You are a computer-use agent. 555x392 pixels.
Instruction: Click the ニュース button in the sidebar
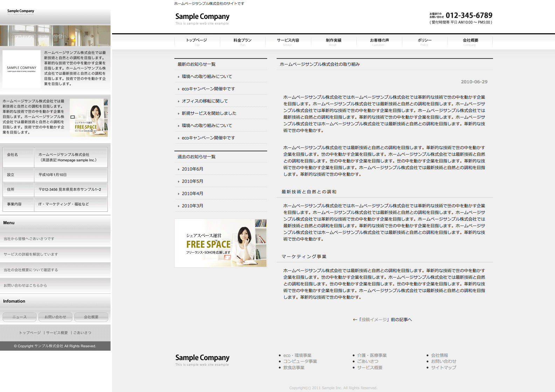(20, 317)
